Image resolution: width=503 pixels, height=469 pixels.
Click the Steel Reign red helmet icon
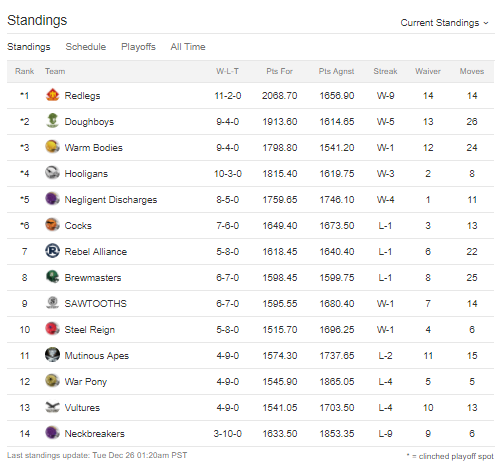pos(52,329)
